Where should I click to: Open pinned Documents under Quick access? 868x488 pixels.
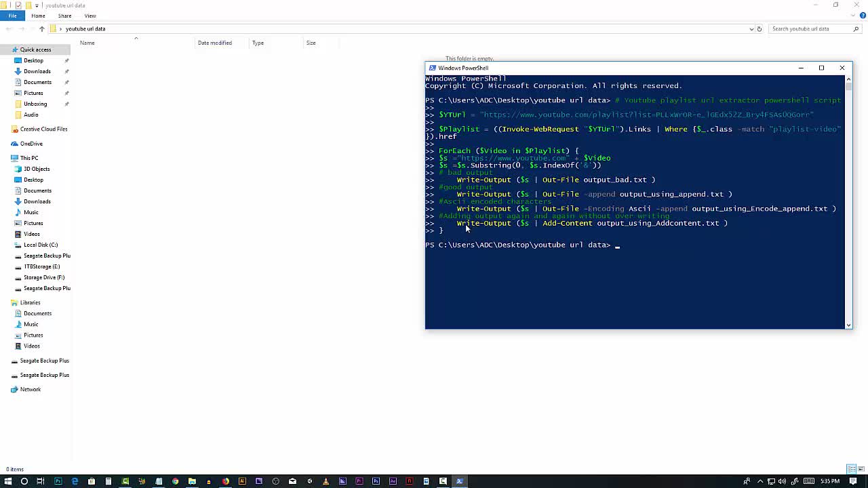tap(37, 82)
